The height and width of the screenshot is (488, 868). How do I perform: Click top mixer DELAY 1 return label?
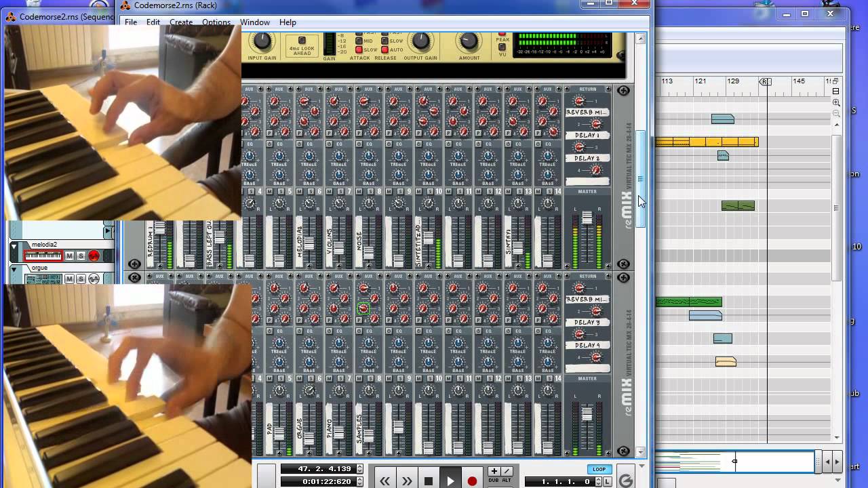pyautogui.click(x=587, y=136)
